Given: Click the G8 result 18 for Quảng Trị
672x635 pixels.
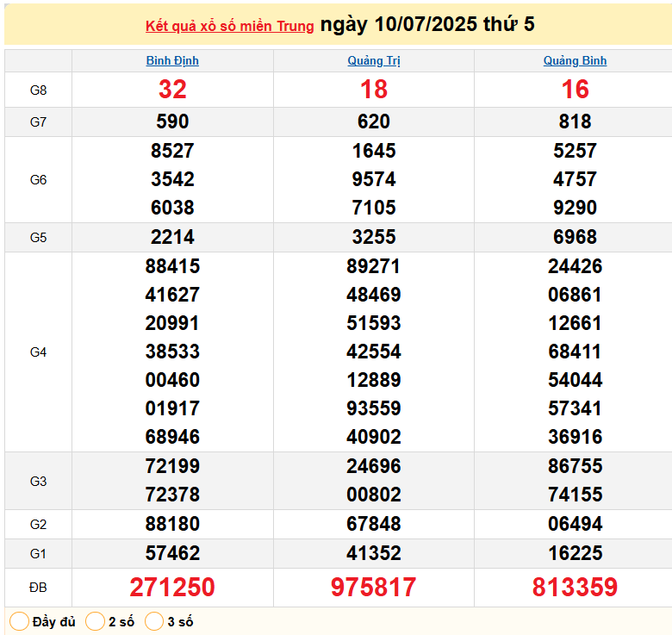Looking at the screenshot, I should (x=374, y=90).
